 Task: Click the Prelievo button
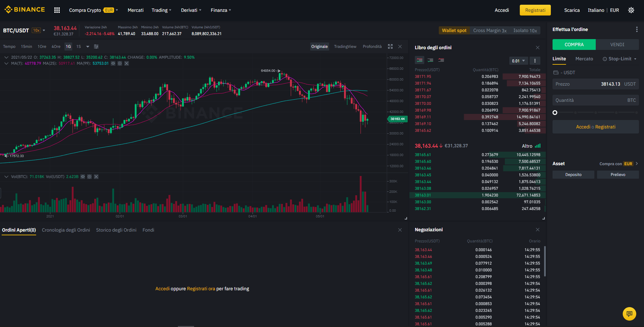coord(618,175)
